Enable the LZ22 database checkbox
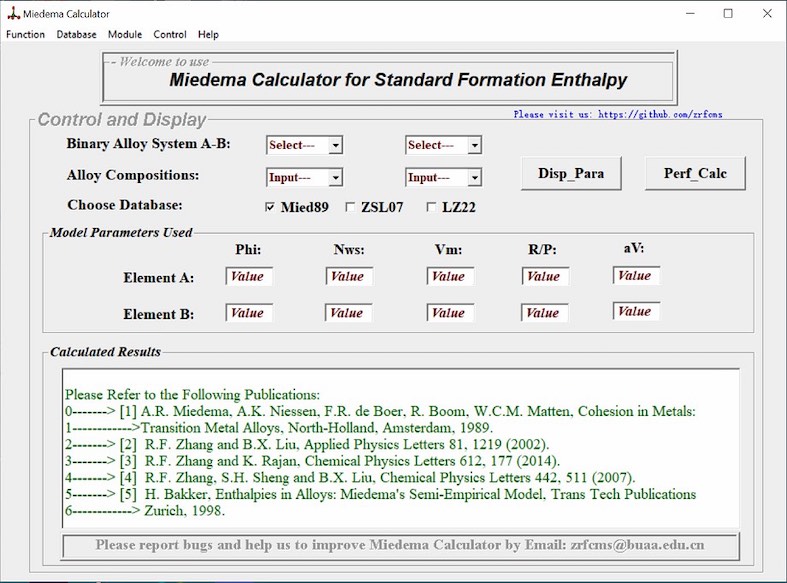Image resolution: width=787 pixels, height=583 pixels. coord(431,208)
